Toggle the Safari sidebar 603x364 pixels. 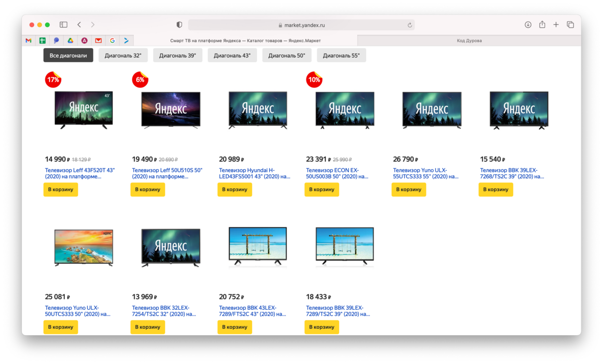pyautogui.click(x=63, y=25)
